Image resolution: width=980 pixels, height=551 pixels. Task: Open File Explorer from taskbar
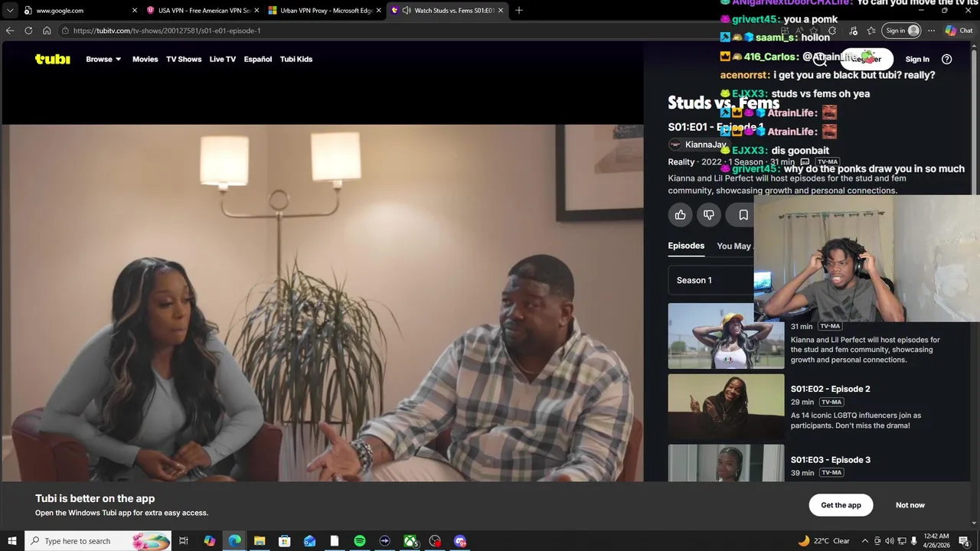(260, 541)
